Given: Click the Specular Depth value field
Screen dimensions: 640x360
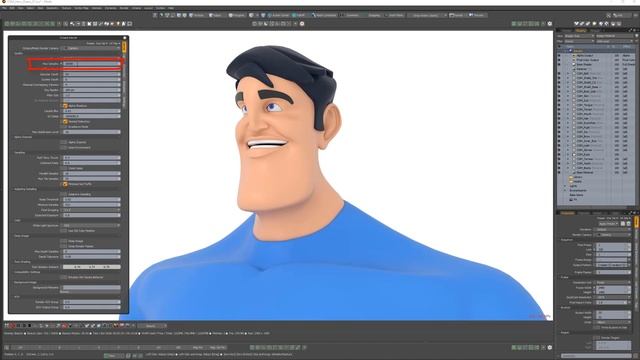Looking at the screenshot, I should [91, 74].
